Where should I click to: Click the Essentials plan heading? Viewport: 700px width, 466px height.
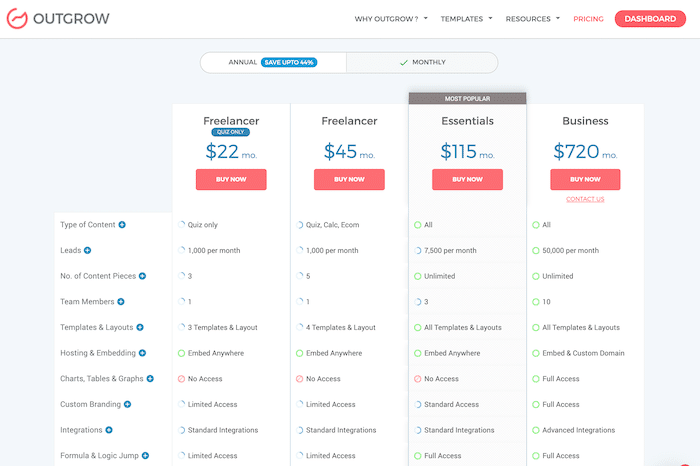pos(467,121)
